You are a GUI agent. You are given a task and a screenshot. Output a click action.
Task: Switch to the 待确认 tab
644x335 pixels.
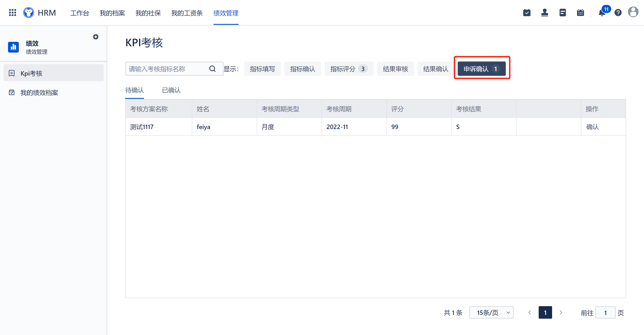[134, 90]
